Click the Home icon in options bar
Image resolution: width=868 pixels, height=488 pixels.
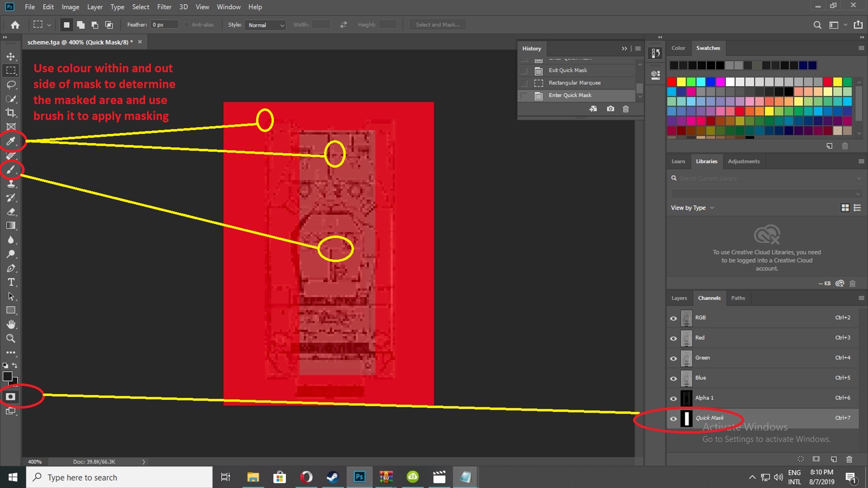coord(15,25)
